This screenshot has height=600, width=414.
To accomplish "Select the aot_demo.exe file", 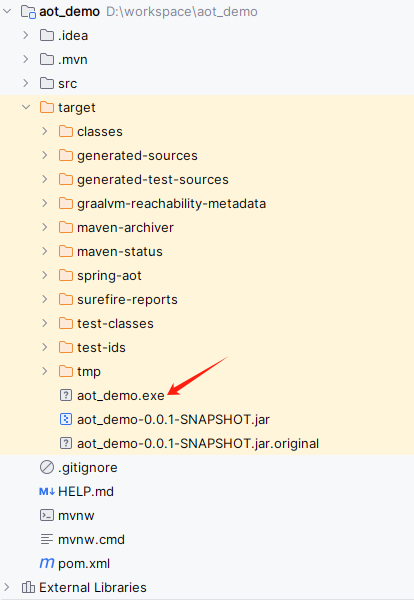I will pyautogui.click(x=121, y=395).
